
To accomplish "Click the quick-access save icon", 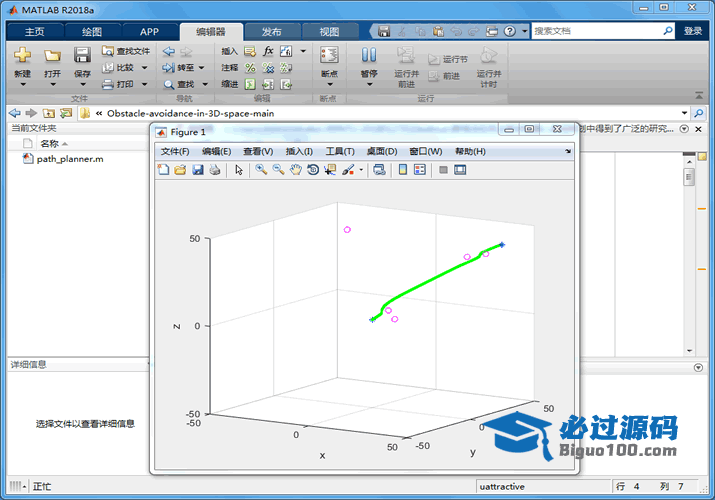I will pyautogui.click(x=384, y=31).
